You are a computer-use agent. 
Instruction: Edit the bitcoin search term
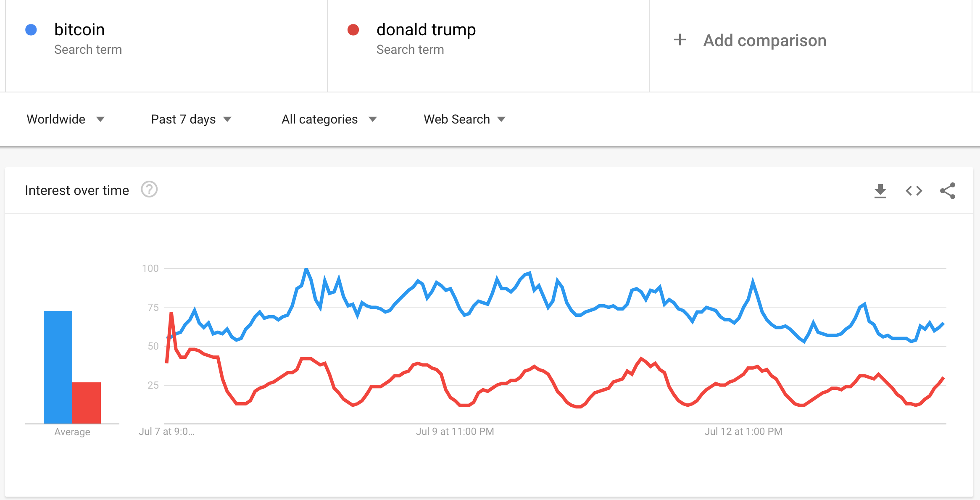point(79,30)
